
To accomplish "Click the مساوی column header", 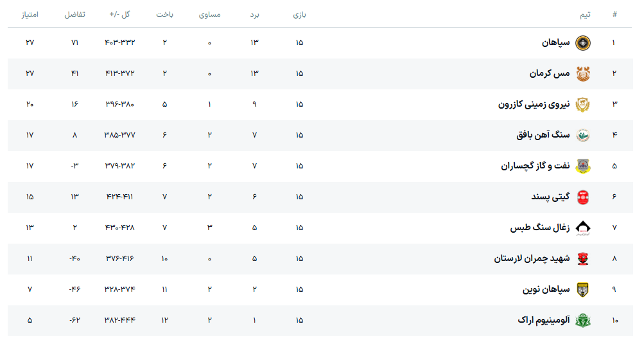I will tap(209, 14).
